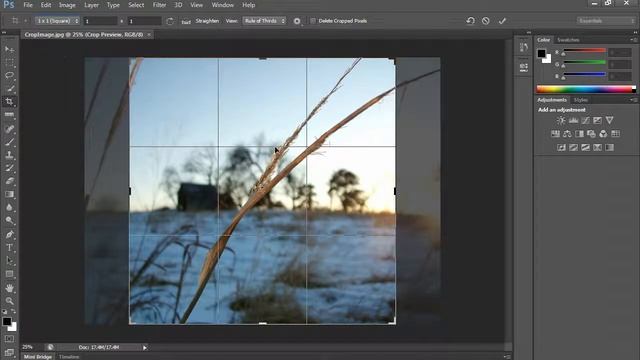Open the Color panel flyout menu

(633, 40)
